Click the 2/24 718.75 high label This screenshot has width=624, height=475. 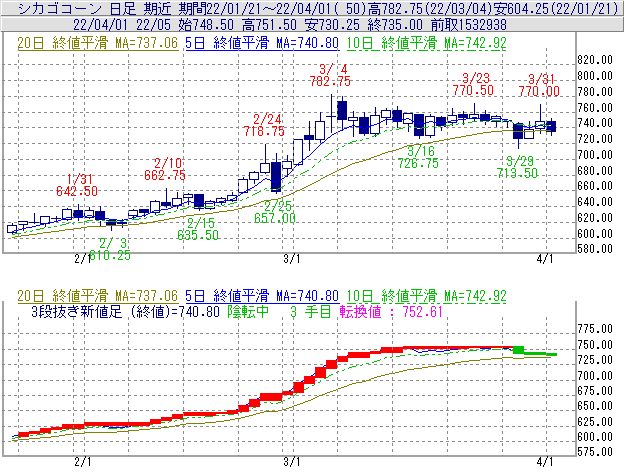pyautogui.click(x=264, y=125)
